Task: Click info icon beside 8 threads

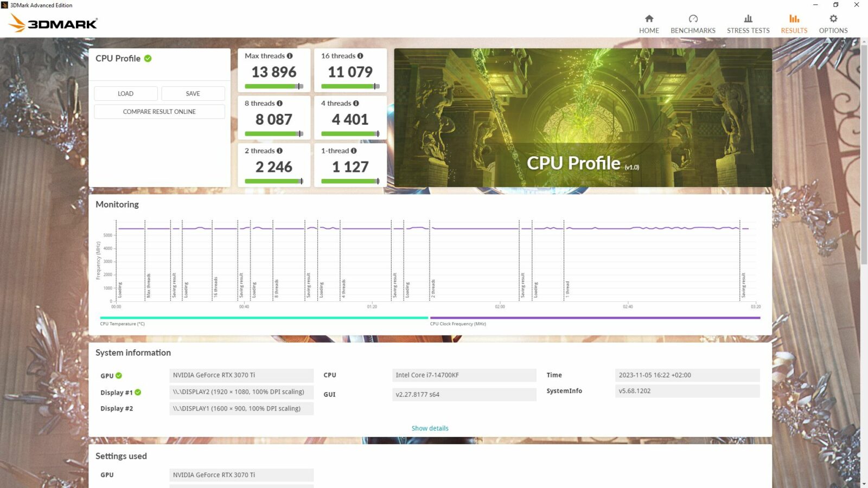Action: pyautogui.click(x=279, y=104)
